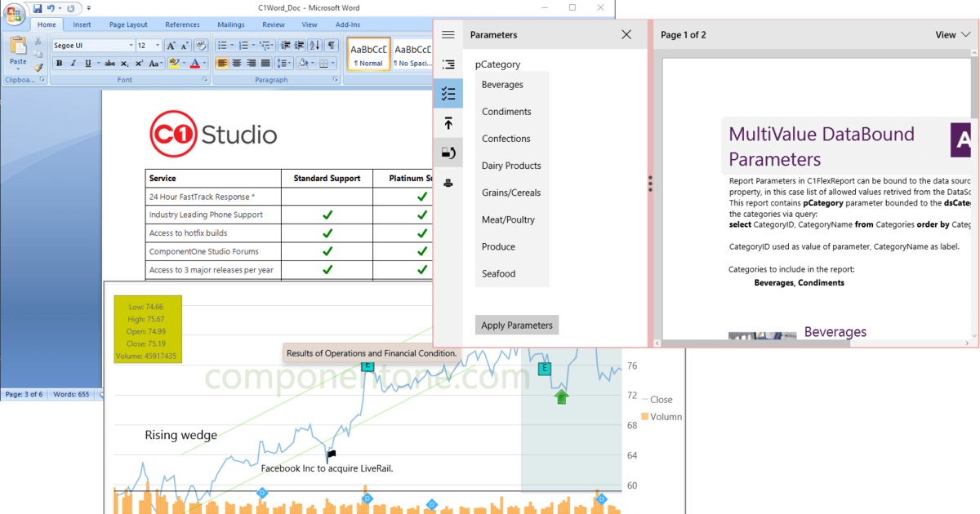The height and width of the screenshot is (514, 980).
Task: Click the green up-arrow marker on chart
Action: [561, 397]
